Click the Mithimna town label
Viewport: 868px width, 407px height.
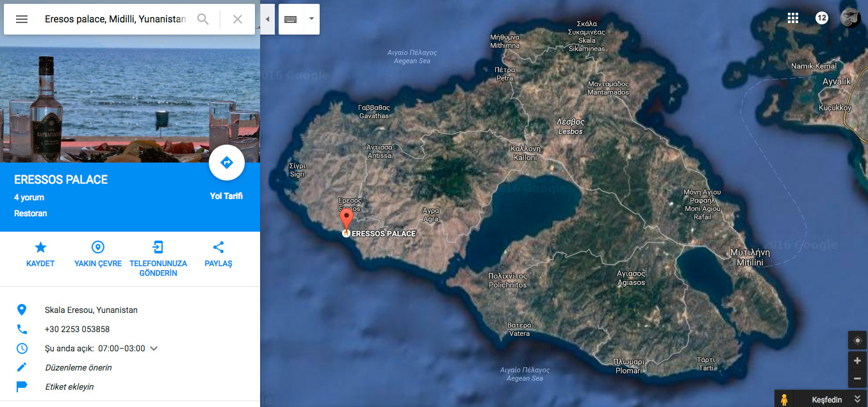coord(505,42)
